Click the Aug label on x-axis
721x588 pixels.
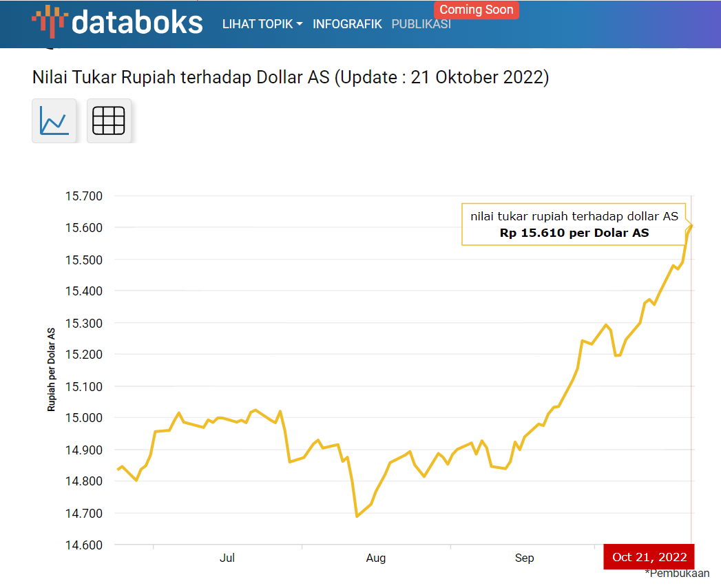click(x=376, y=558)
